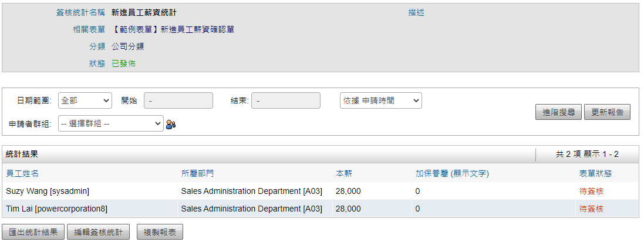Select the Tim Lai [powercorporation8] row
Screen dimensions: 644x245
56,209
